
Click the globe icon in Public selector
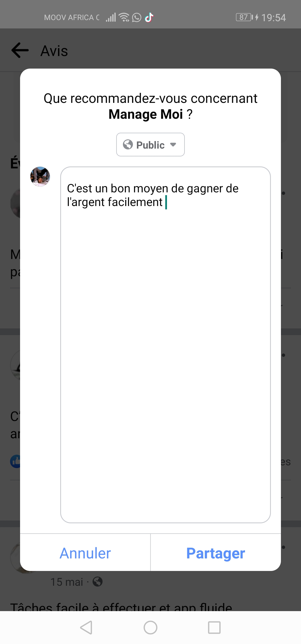[x=128, y=144]
